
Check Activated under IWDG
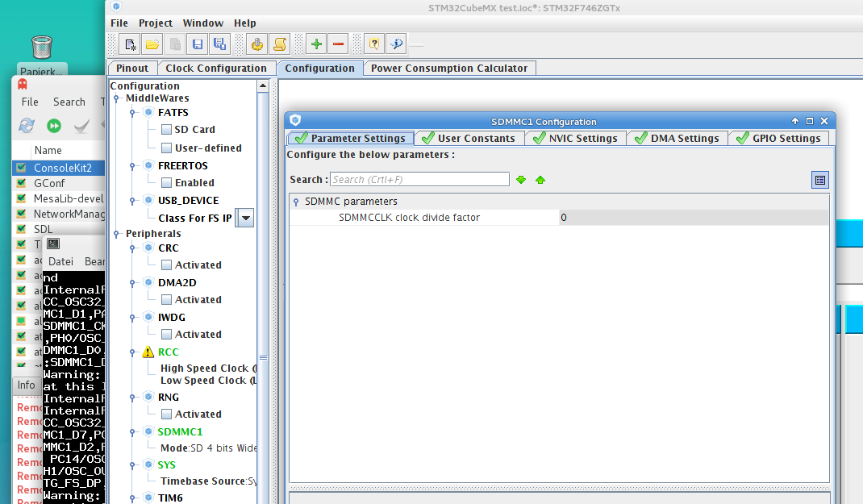click(x=166, y=335)
